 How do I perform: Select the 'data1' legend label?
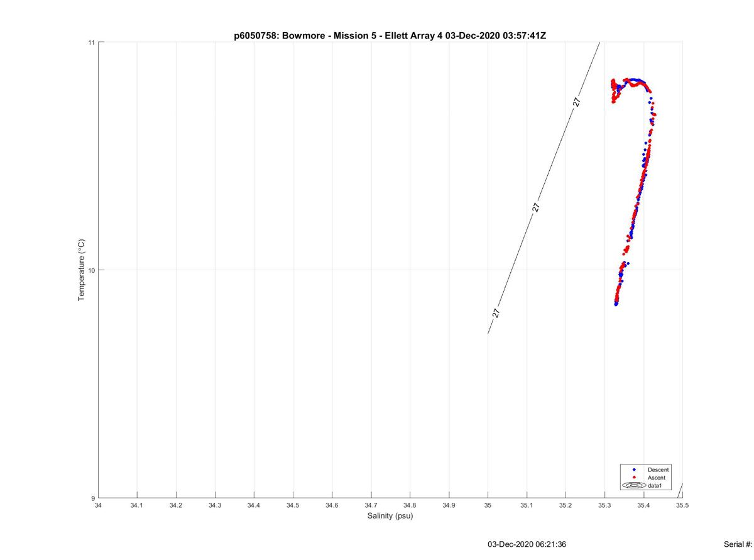coord(655,486)
